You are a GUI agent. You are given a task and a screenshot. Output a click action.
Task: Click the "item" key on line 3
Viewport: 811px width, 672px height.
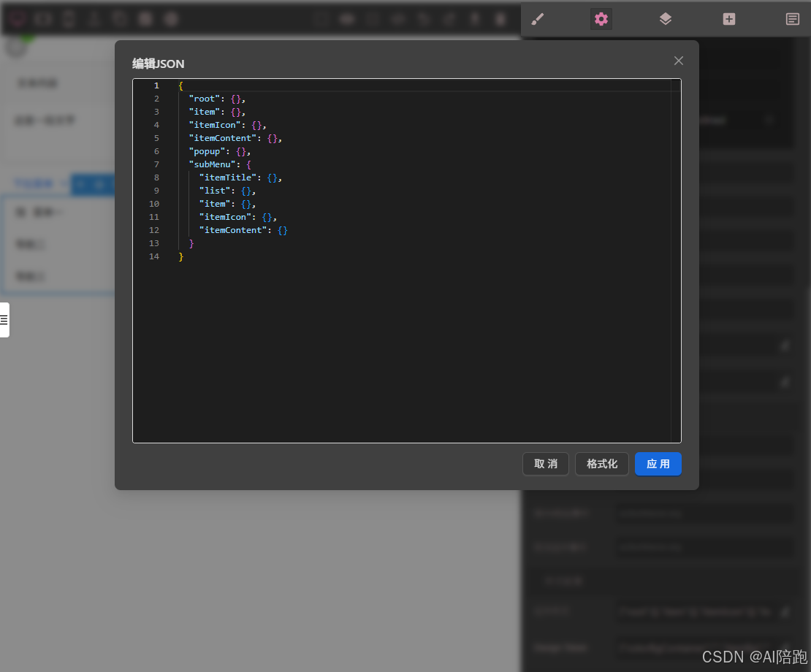[205, 112]
